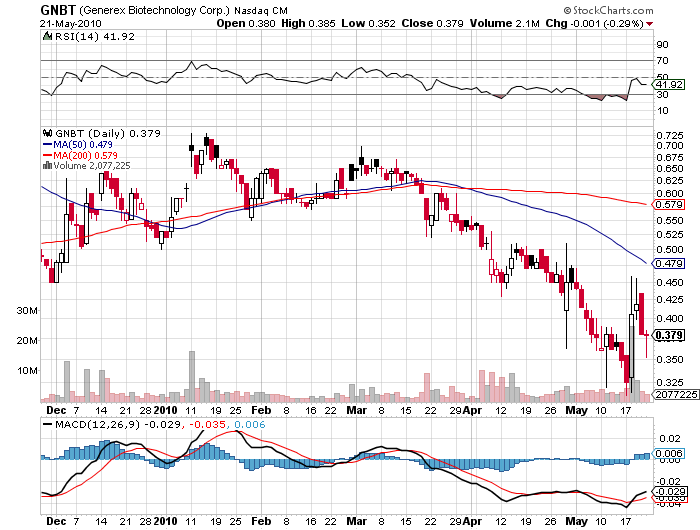Click the 21-May-2010 date label
This screenshot has height=530, width=700.
coord(71,24)
